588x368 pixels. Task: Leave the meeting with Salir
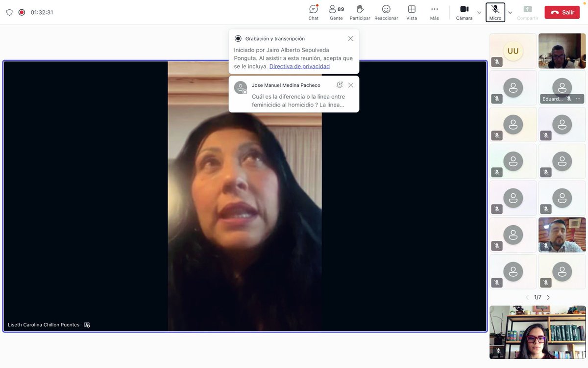tap(562, 12)
